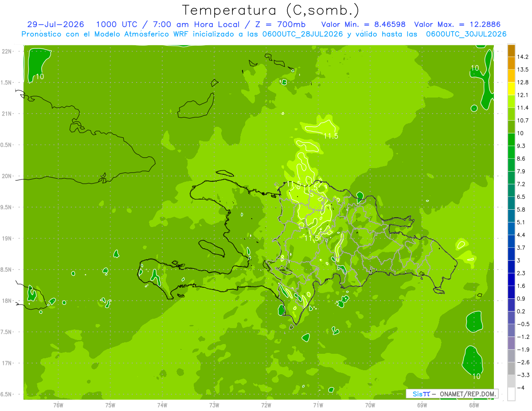The height and width of the screenshot is (411, 532).
Task: Click the colorbar label '12.8'
Action: pos(523,82)
